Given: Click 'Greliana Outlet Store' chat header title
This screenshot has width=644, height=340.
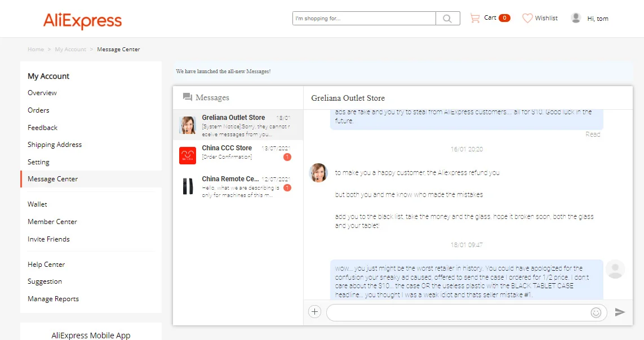Looking at the screenshot, I should (348, 98).
